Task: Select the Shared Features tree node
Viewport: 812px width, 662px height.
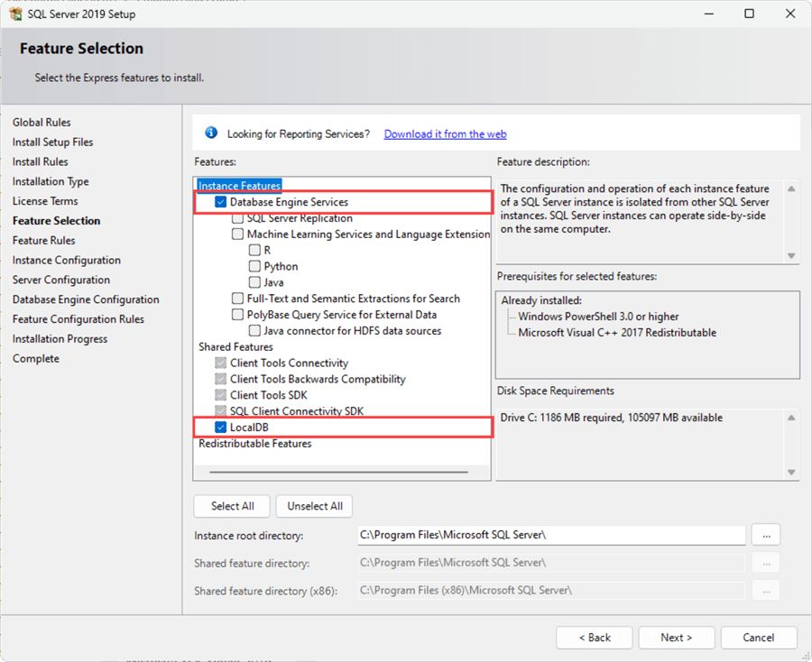Action: (x=235, y=347)
